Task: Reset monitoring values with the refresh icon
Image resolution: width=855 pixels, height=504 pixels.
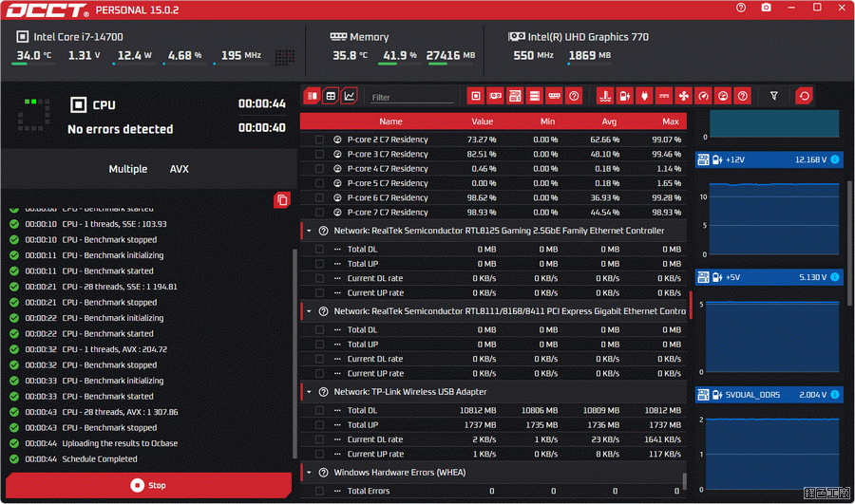Action: (x=805, y=96)
